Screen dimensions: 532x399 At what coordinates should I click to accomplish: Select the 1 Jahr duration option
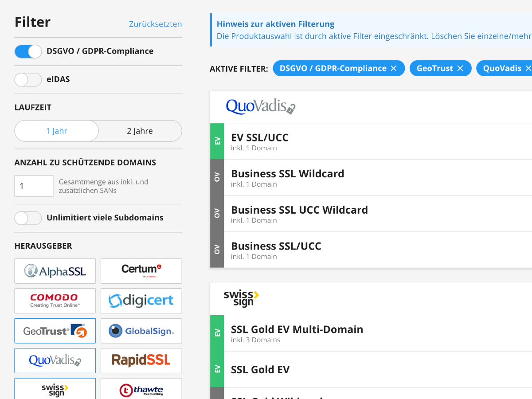click(57, 131)
